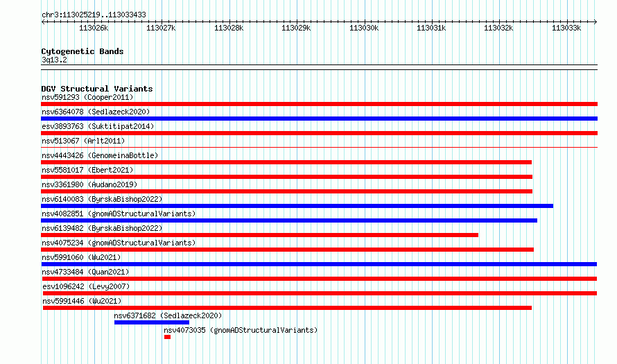Click the 113027k ruler position
Viewport: 617px width, 364px height.
[161, 28]
